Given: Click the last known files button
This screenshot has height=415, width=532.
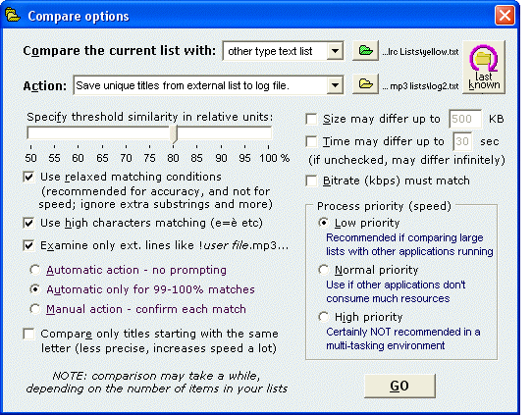Looking at the screenshot, I should (x=484, y=68).
